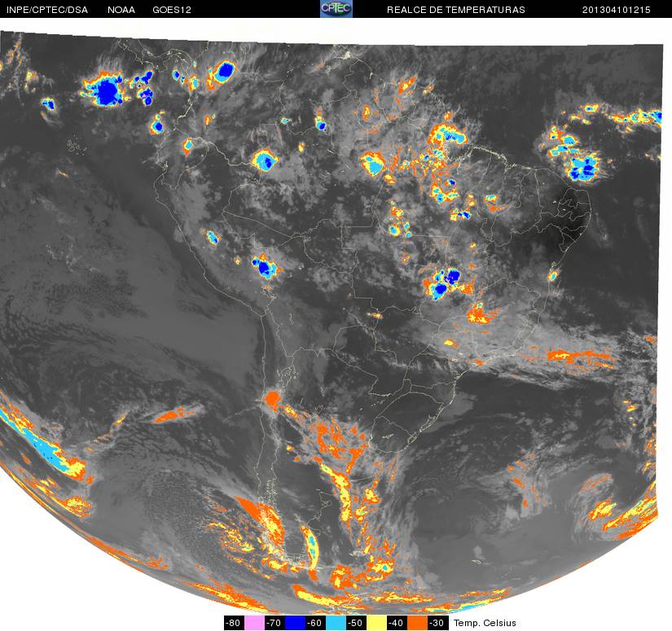The image size is (672, 631).
Task: Click the NOAA label in the header
Action: [x=121, y=10]
